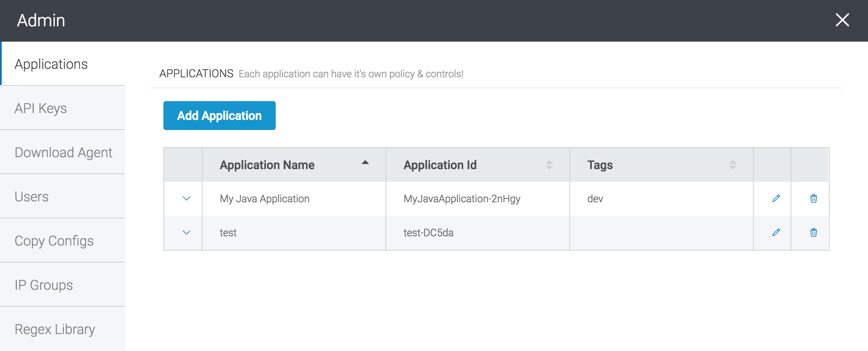Switch to the Users tab
This screenshot has width=868, height=351.
(31, 197)
